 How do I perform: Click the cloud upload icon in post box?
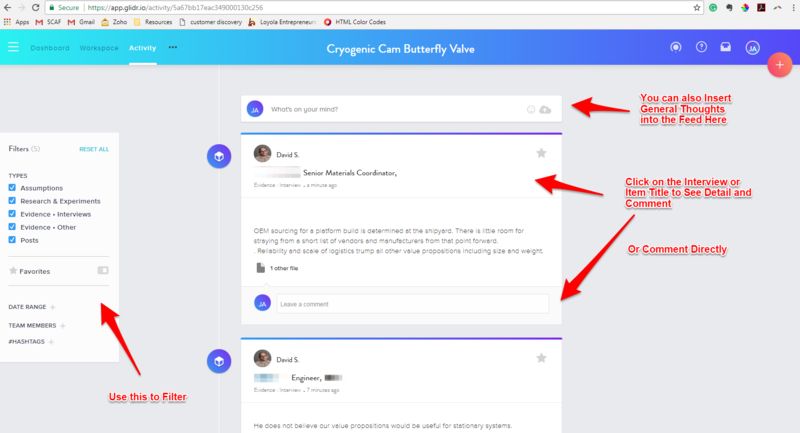(545, 110)
